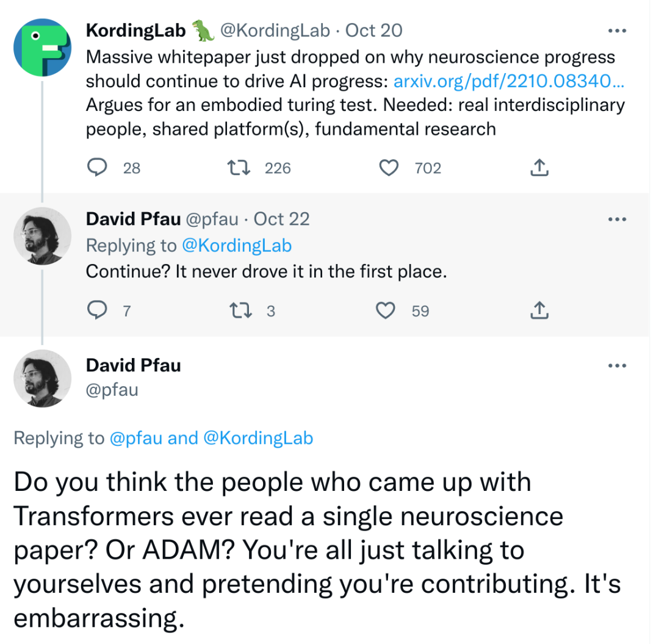The image size is (659, 644).
Task: Click the Oct 20 timestamp
Action: (x=374, y=30)
